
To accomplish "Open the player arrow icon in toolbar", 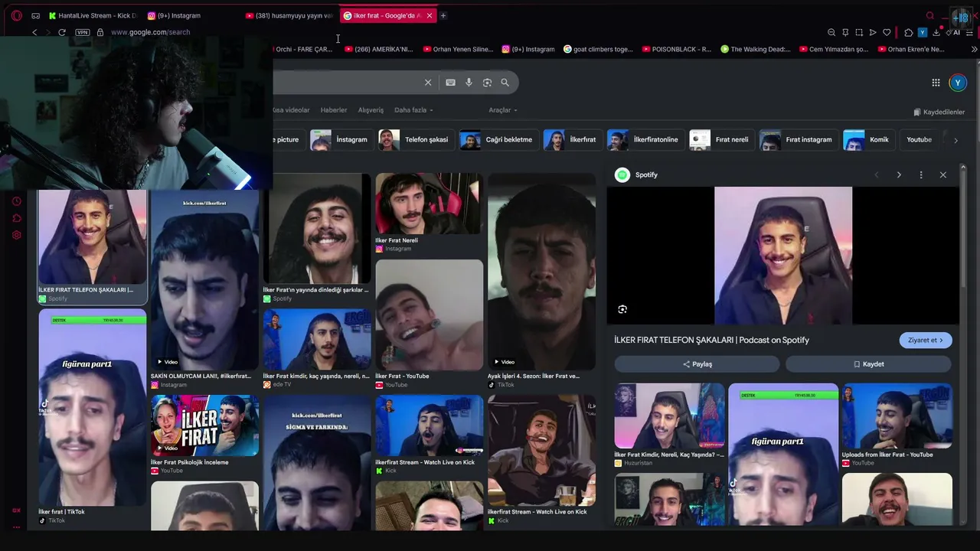I will [x=873, y=32].
